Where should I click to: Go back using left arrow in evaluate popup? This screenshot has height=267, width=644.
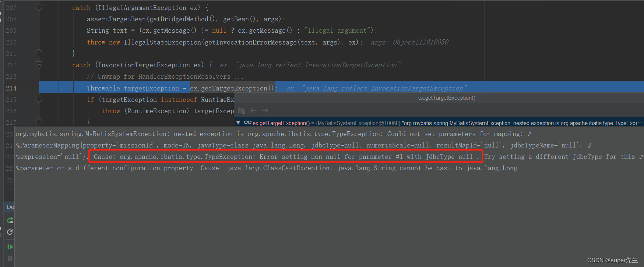coord(253,110)
